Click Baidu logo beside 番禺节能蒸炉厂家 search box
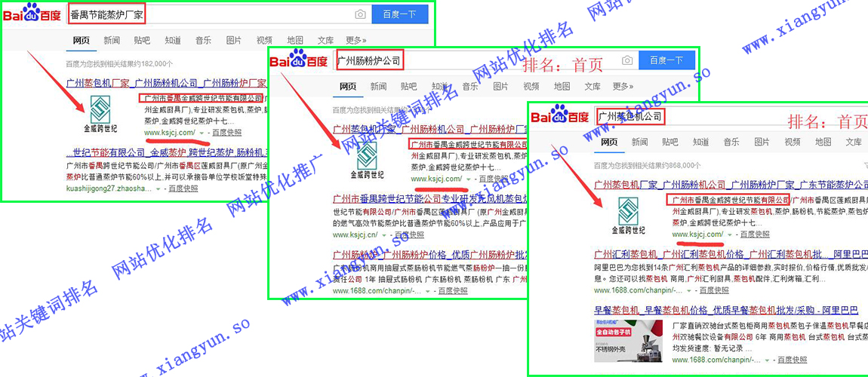The height and width of the screenshot is (377, 868). click(x=32, y=14)
